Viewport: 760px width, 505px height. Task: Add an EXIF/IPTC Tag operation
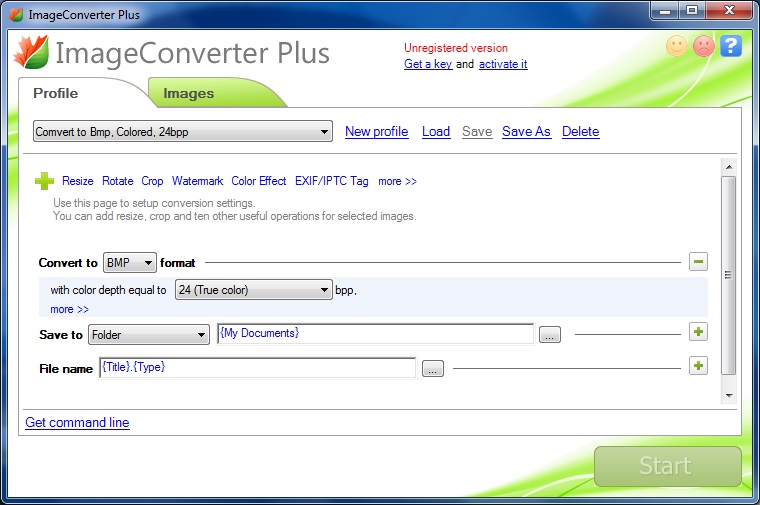[x=332, y=181]
